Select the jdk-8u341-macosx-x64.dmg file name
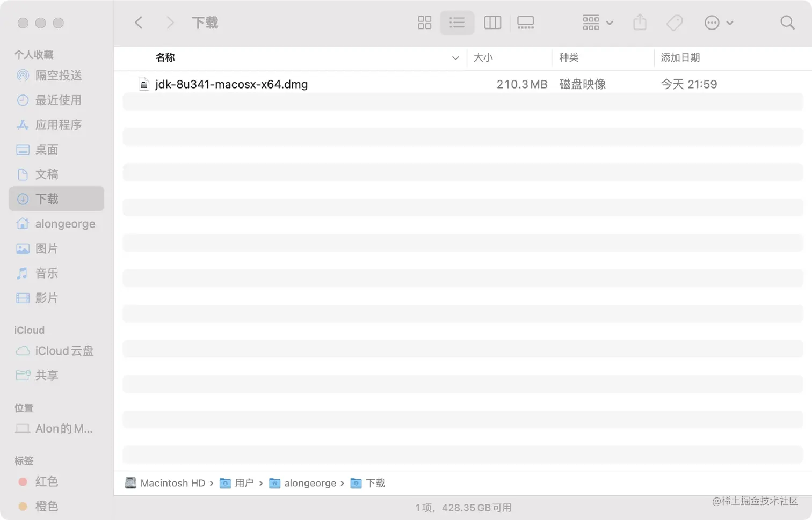 pos(231,84)
